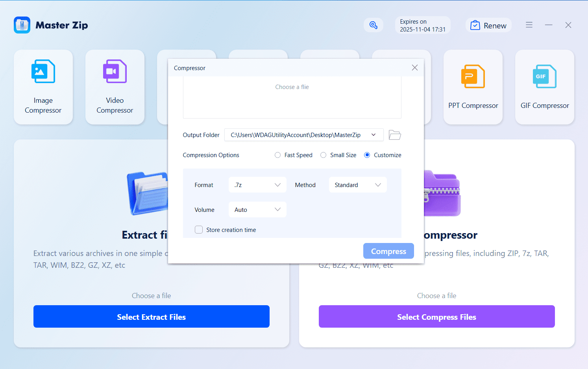Click 'Choose a file' text under Extract panel
This screenshot has height=369, width=588.
pos(152,296)
